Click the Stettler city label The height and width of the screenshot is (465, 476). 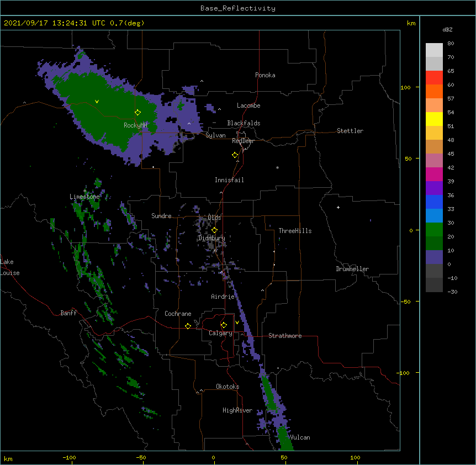pyautogui.click(x=350, y=131)
